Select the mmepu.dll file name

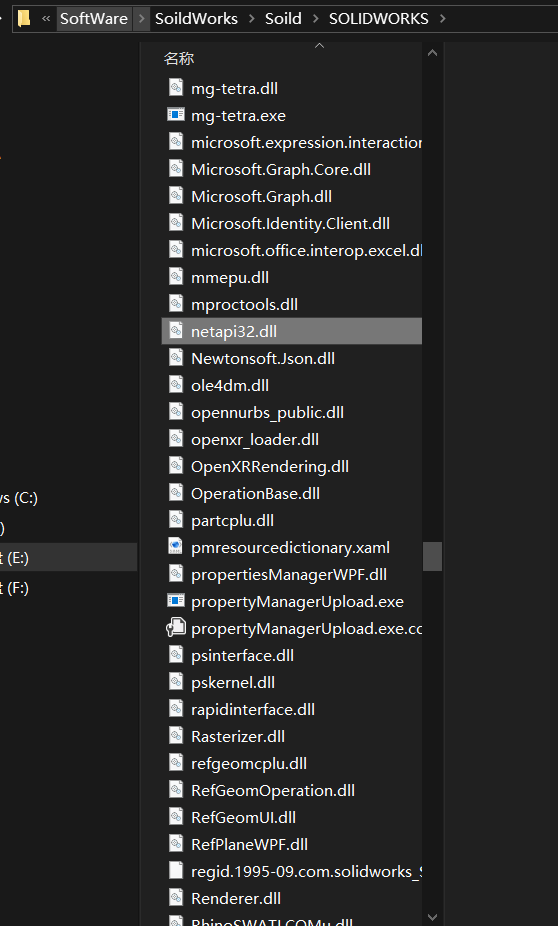[230, 278]
